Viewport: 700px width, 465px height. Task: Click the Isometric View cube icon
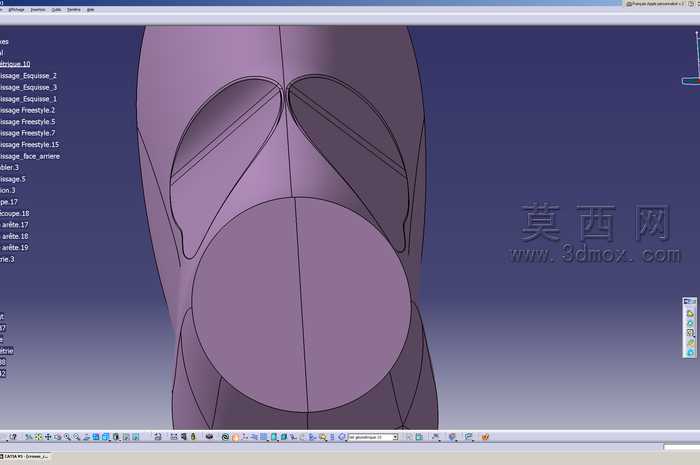(x=106, y=437)
